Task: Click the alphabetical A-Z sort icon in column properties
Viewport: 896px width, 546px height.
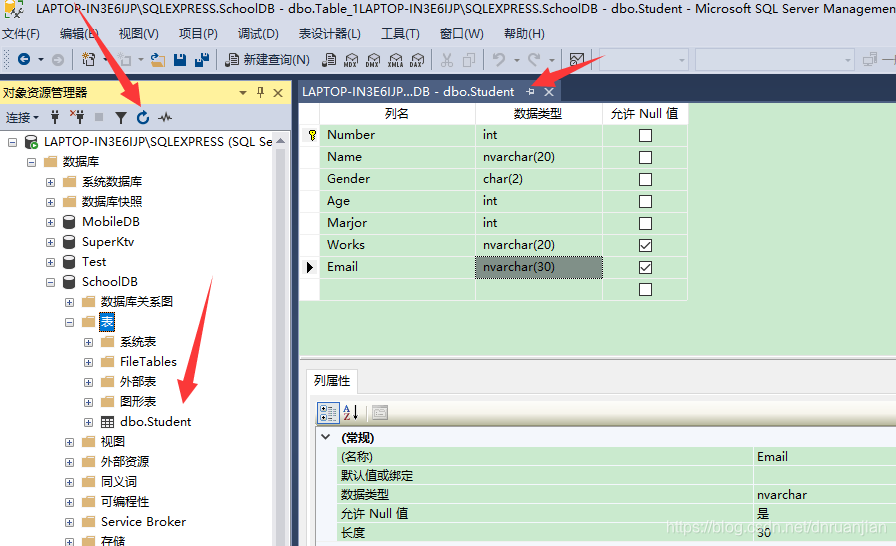Action: point(350,412)
